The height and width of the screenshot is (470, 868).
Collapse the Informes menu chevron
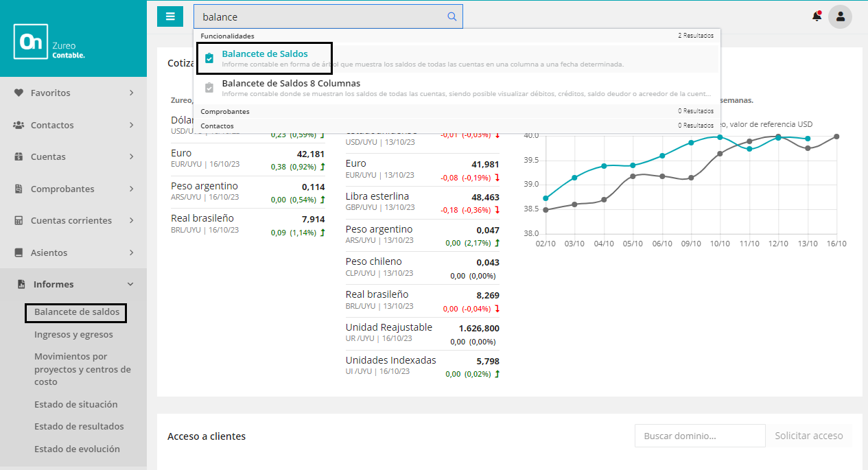(130, 284)
